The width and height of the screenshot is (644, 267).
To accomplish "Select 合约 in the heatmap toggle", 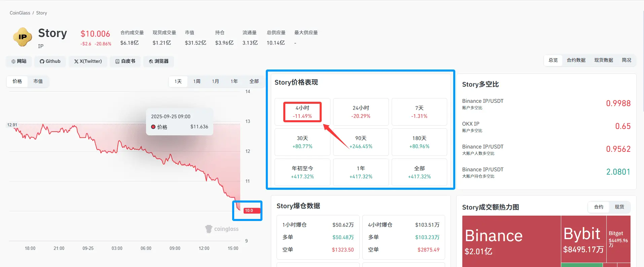I will click(x=599, y=207).
